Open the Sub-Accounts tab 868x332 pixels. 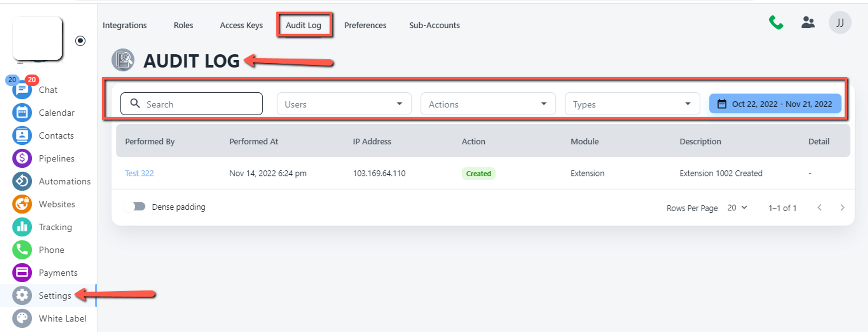(x=434, y=25)
